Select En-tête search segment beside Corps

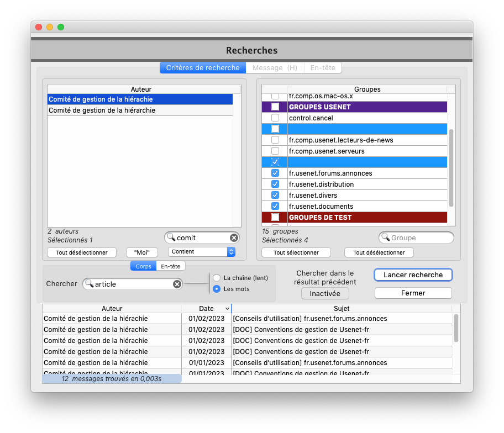tap(171, 266)
